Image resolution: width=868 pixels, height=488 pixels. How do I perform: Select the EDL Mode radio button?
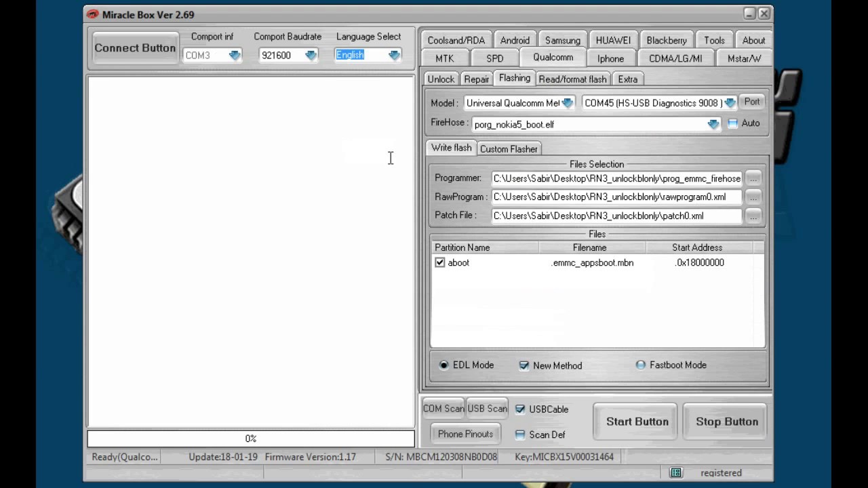(444, 365)
